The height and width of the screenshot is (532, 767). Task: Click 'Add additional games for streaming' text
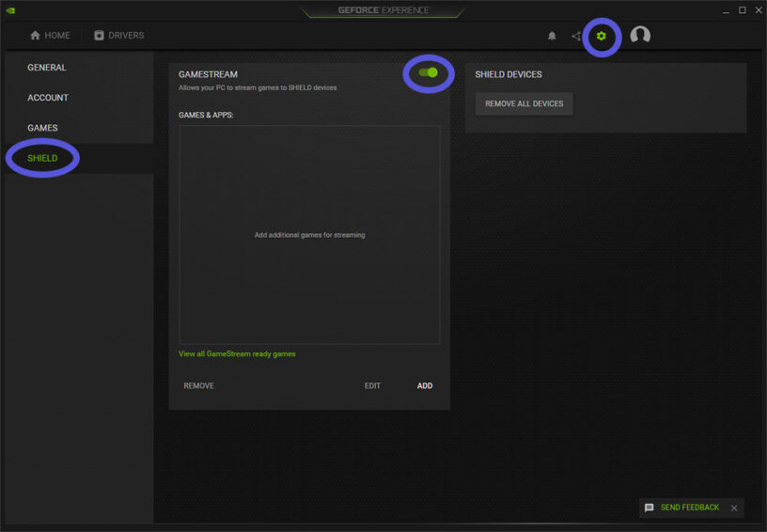click(x=309, y=235)
